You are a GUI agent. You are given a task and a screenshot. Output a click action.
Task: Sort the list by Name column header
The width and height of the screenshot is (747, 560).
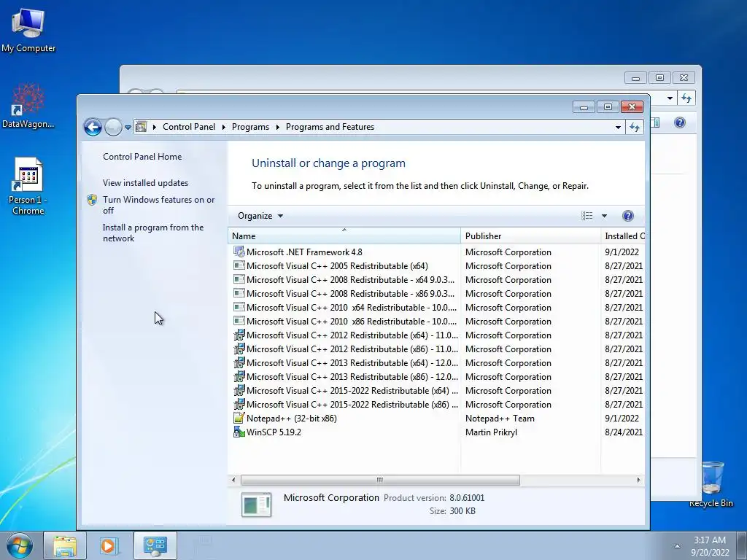point(344,236)
